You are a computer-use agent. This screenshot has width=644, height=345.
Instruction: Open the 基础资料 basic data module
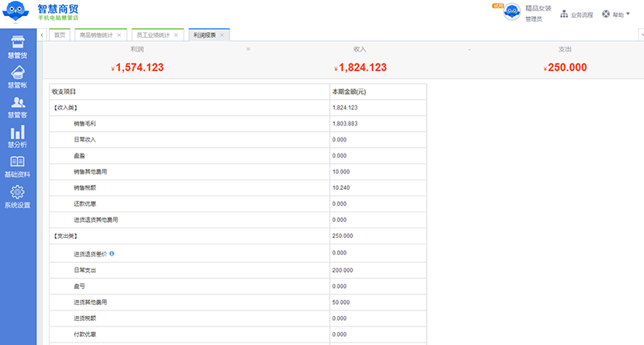click(x=18, y=166)
